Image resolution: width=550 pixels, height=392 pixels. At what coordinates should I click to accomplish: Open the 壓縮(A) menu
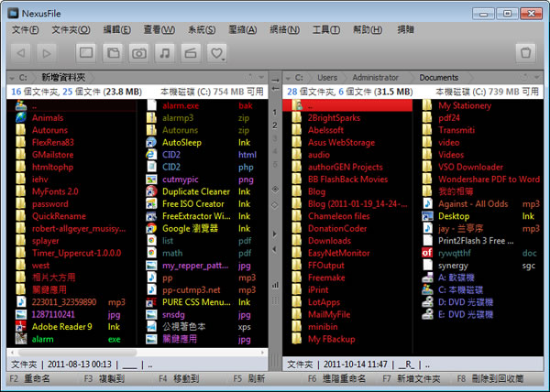[x=244, y=30]
